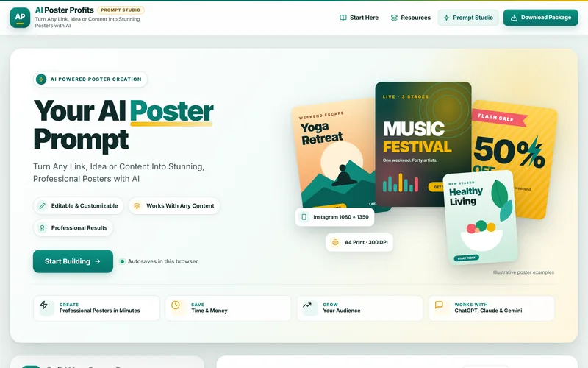Click the layers icon beside Resources
This screenshot has width=588, height=368.
[394, 18]
